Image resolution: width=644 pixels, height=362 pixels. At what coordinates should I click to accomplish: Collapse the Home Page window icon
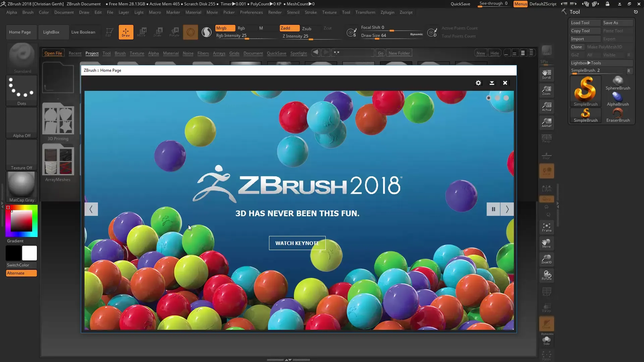(x=492, y=83)
